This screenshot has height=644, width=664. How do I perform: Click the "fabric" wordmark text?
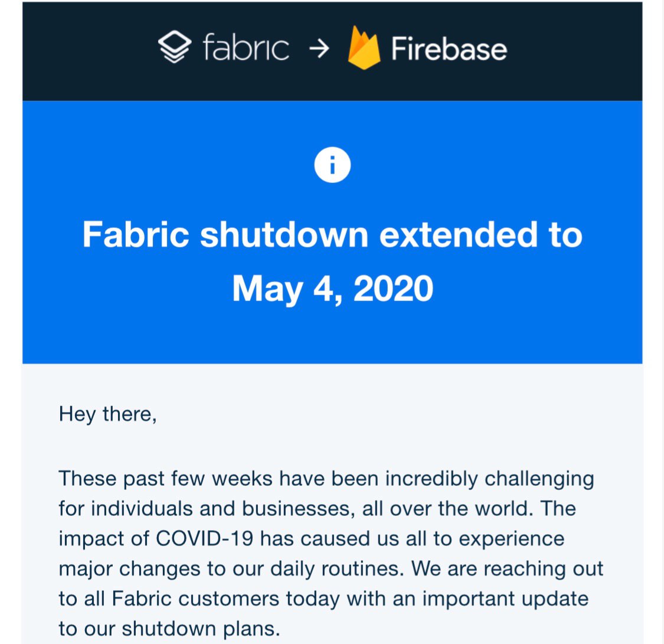[x=246, y=48]
